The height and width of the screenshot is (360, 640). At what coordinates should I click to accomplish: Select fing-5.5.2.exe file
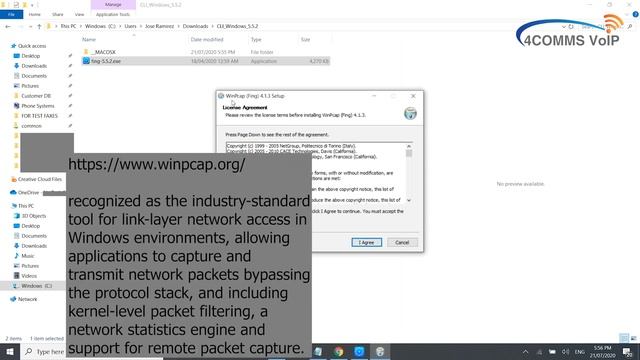pyautogui.click(x=205, y=61)
